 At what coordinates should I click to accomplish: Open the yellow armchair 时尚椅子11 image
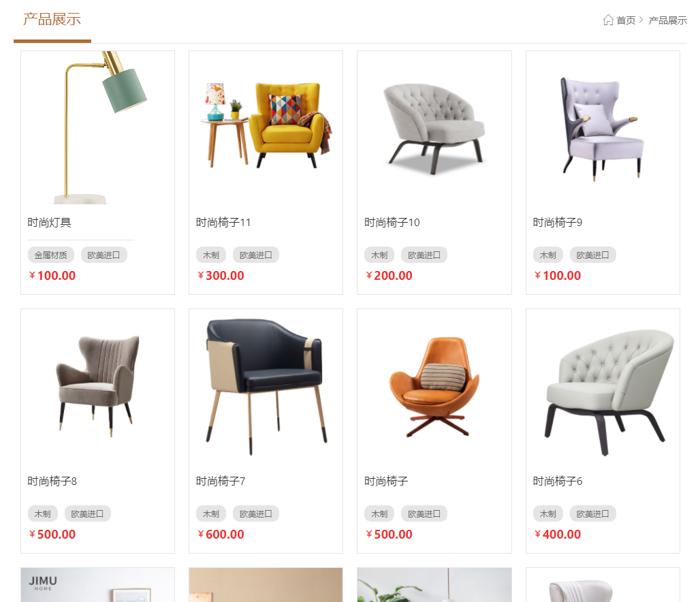pos(266,128)
